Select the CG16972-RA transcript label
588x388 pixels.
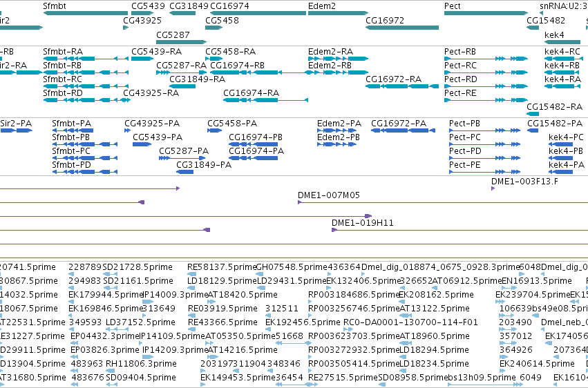click(x=393, y=79)
